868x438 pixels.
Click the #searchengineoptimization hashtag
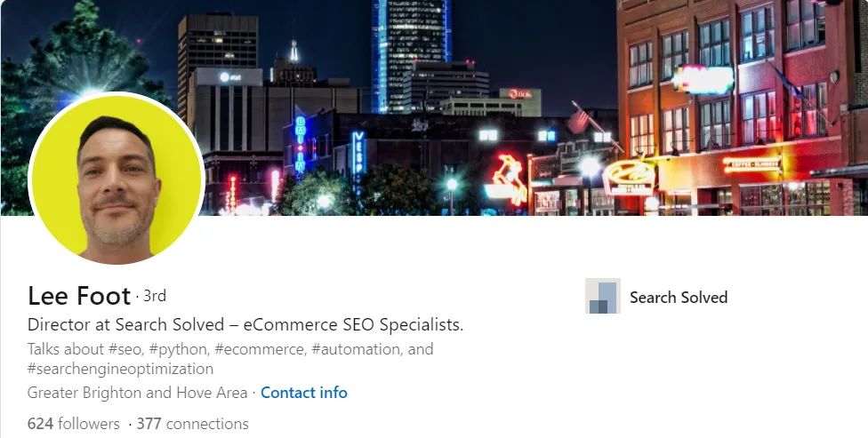(x=120, y=369)
